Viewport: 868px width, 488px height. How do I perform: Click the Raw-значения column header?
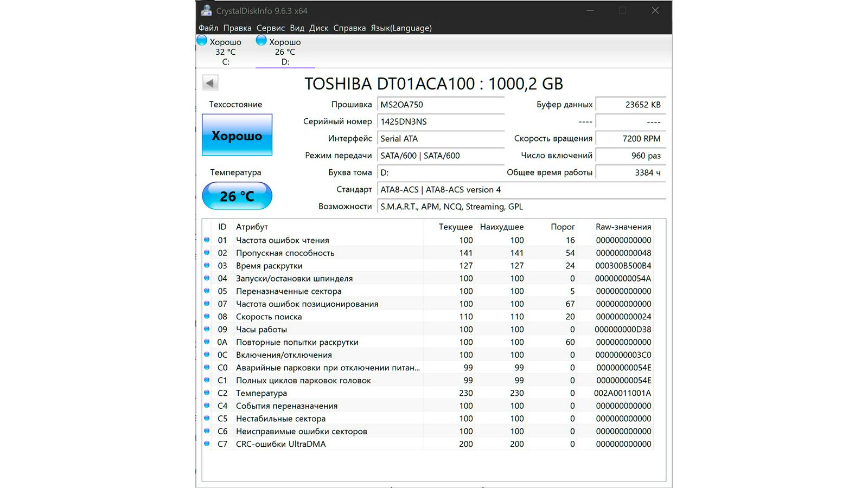(x=623, y=227)
